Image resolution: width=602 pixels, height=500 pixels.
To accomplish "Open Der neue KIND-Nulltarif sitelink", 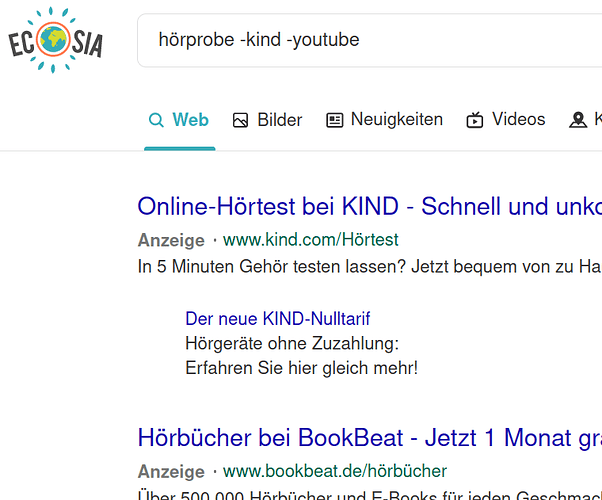I will pyautogui.click(x=278, y=319).
